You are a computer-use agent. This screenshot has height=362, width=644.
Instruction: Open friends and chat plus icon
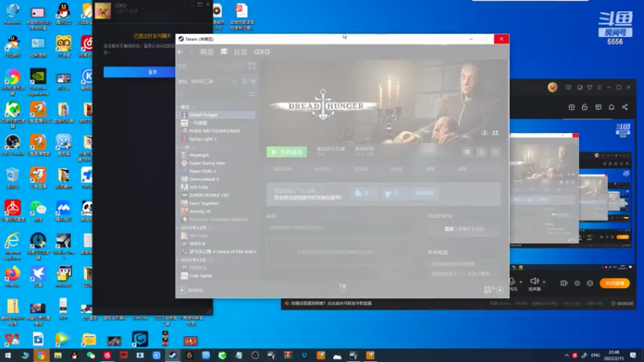[x=500, y=290]
